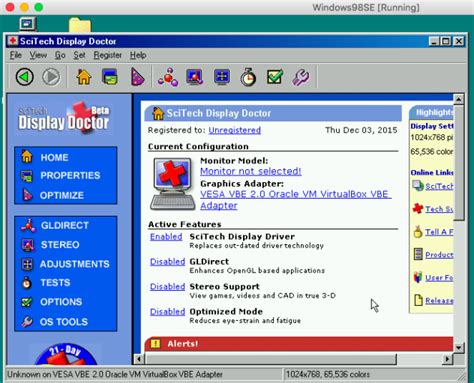This screenshot has height=383, width=474.
Task: Click the vertical scrollbar thumb
Action: (x=459, y=162)
